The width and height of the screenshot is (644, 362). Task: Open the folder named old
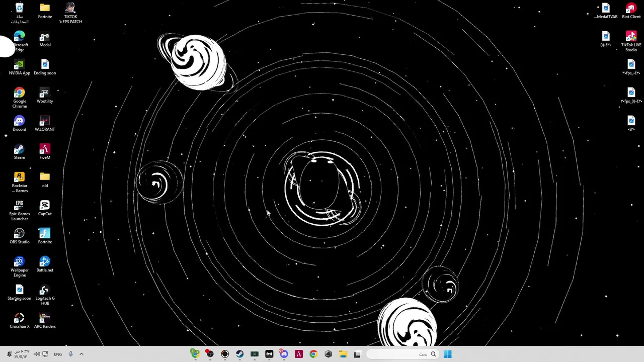[x=45, y=180]
